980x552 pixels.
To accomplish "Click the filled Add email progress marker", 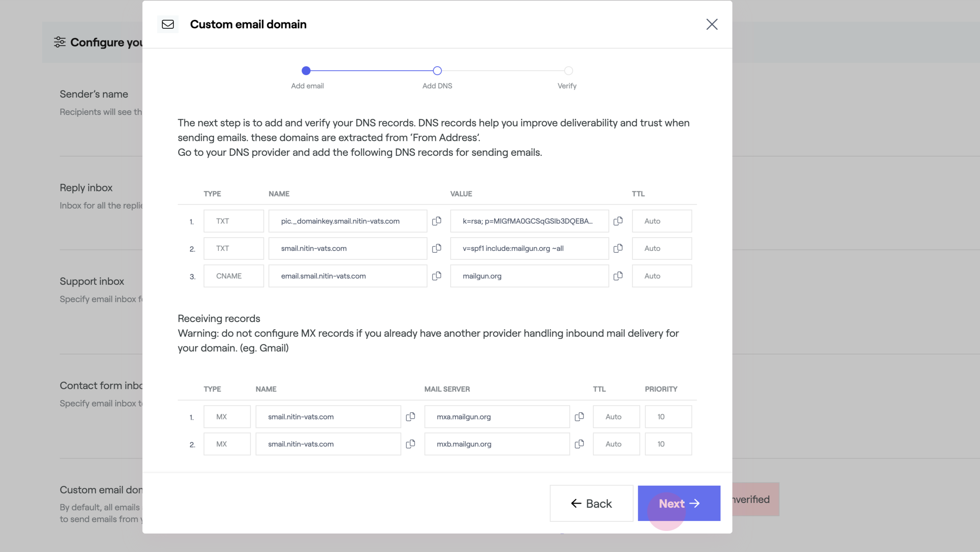I will (x=307, y=71).
